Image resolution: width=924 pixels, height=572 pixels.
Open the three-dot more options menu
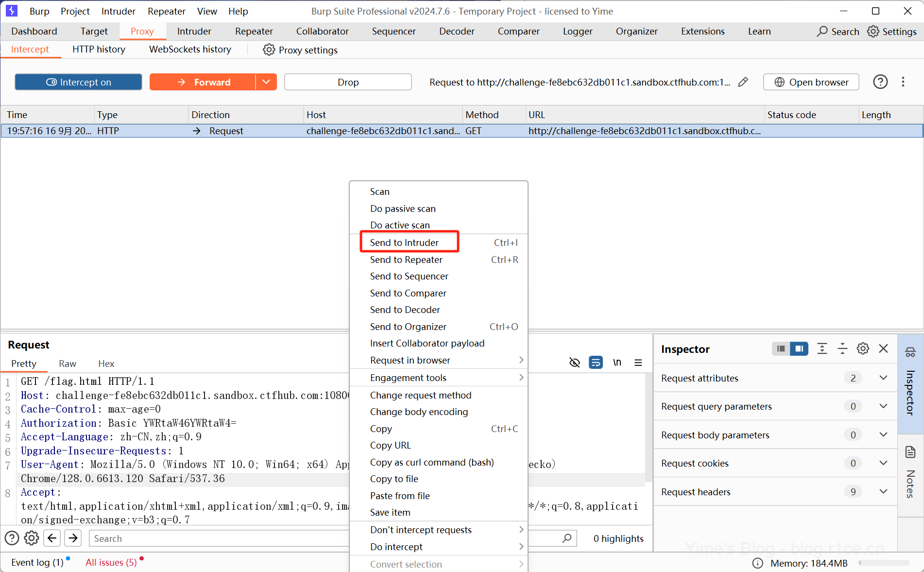(903, 82)
